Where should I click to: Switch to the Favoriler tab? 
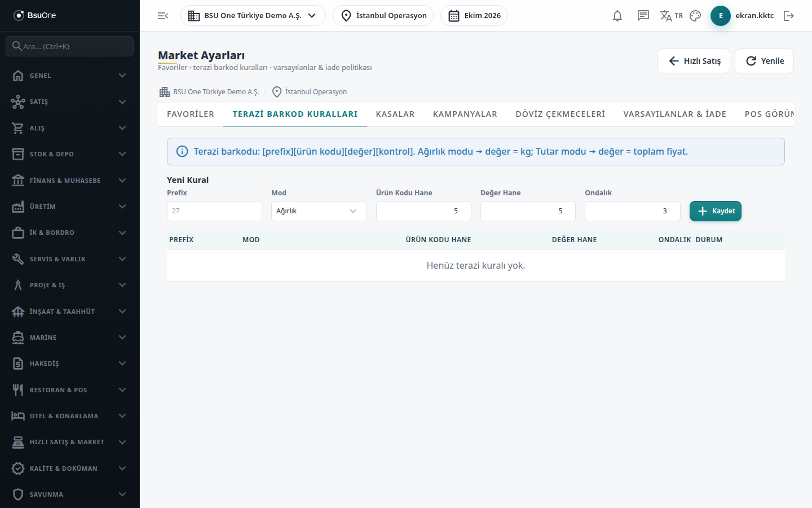[x=191, y=114]
